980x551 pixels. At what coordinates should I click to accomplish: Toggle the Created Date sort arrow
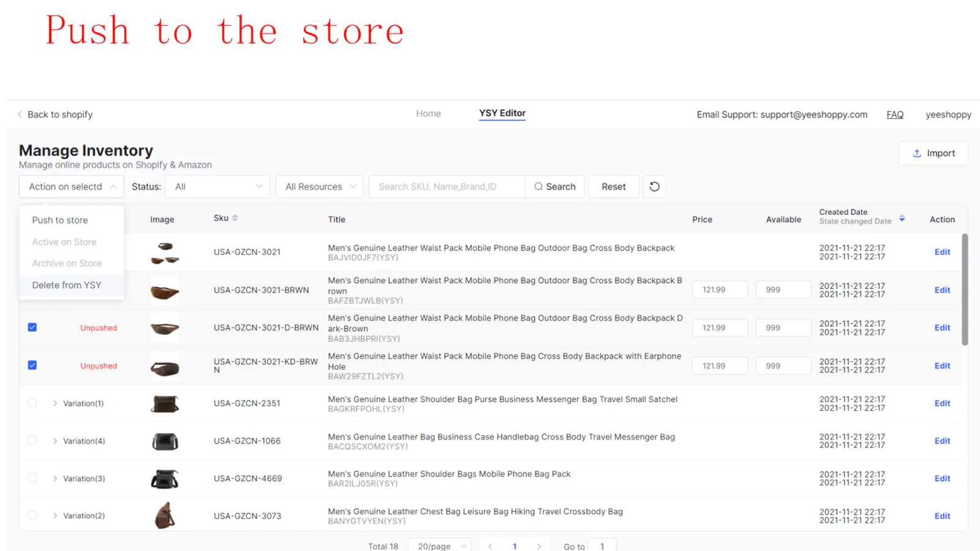(902, 219)
